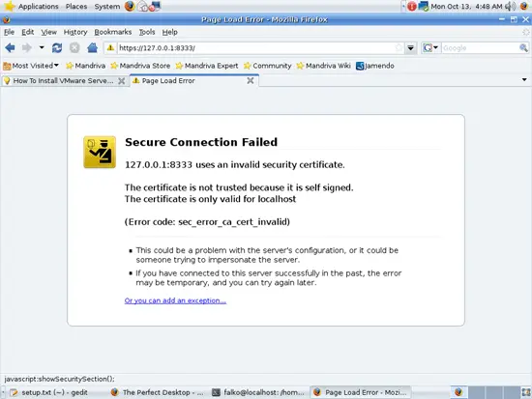The image size is (532, 399).
Task: Click the yellow certificate officer icon
Action: 100,153
